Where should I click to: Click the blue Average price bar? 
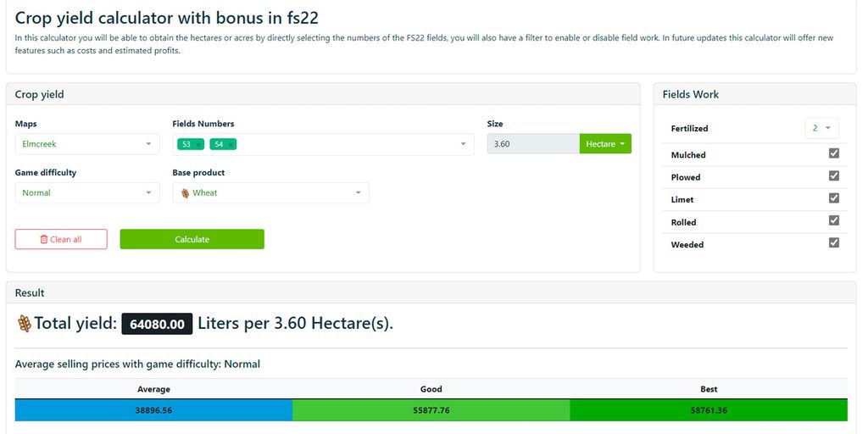pyautogui.click(x=153, y=410)
